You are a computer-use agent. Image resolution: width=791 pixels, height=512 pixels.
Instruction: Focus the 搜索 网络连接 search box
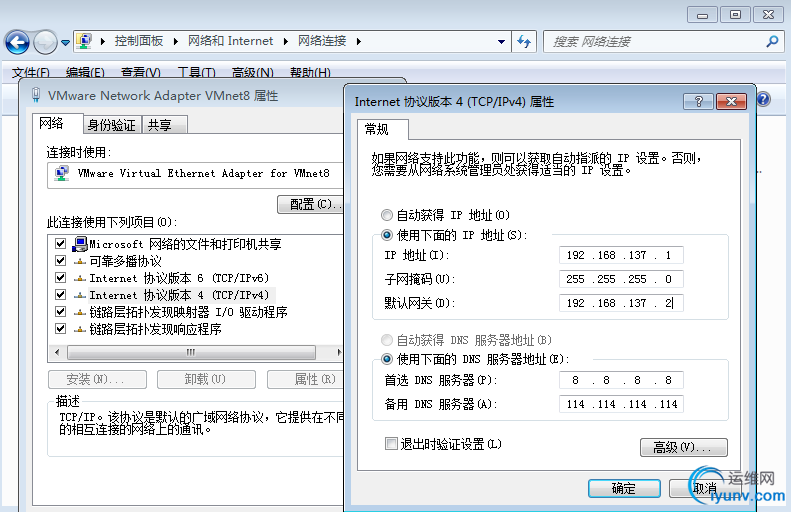(x=663, y=42)
